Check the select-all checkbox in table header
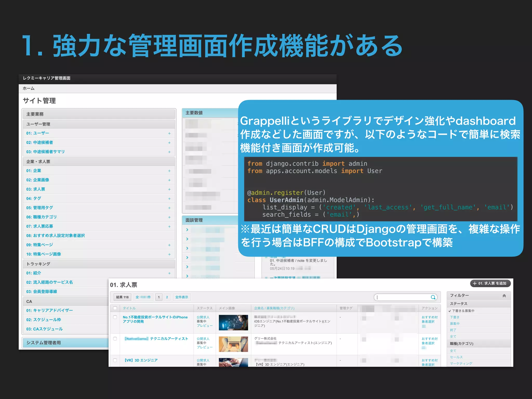 click(x=115, y=308)
